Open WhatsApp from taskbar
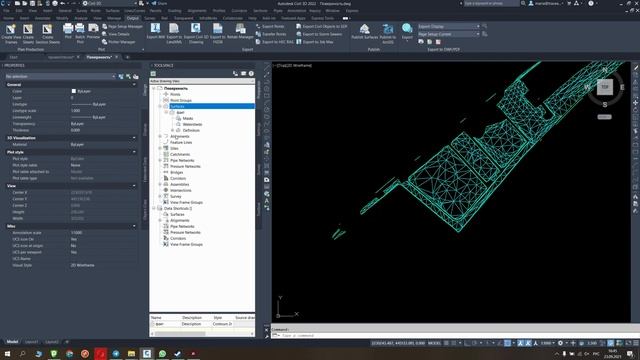 point(162,353)
